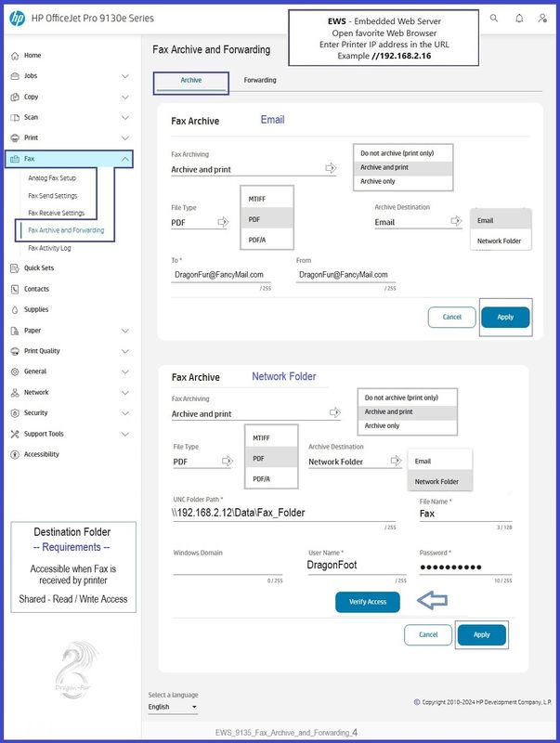This screenshot has height=743, width=560.
Task: Open Fax Send Settings submenu item
Action: tap(53, 196)
